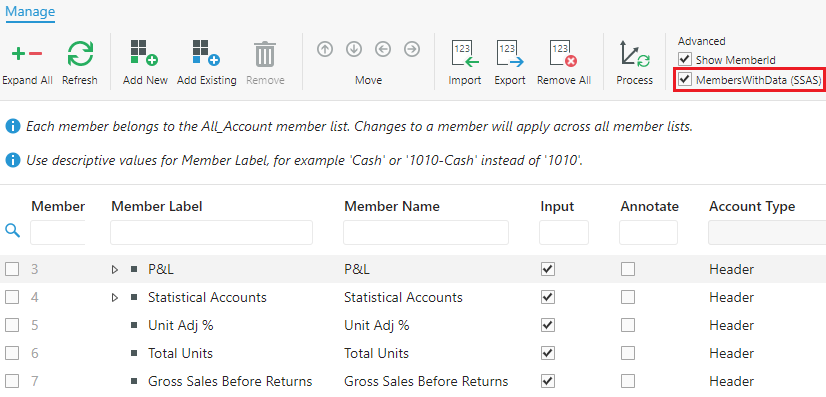This screenshot has height=397, width=826.
Task: Click the green Refresh icon
Action: point(80,54)
